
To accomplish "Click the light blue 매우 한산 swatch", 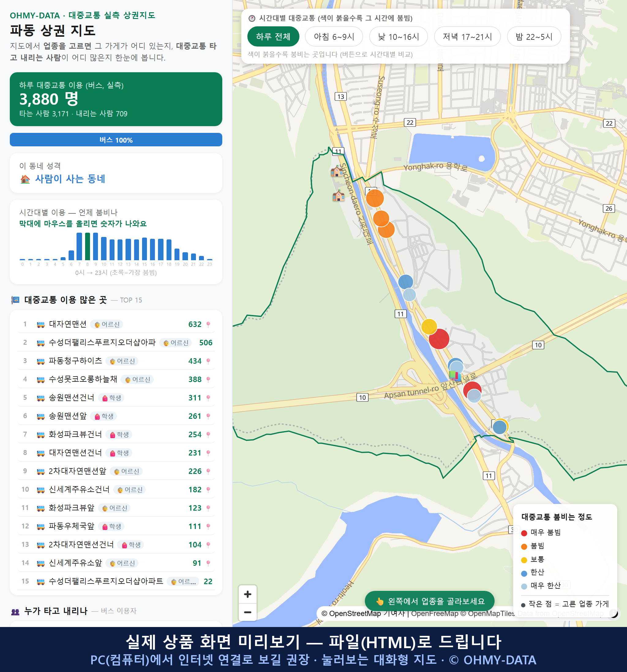I will click(524, 587).
